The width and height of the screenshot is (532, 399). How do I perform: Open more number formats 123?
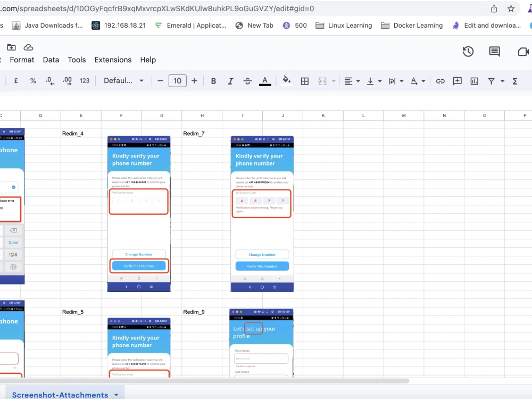[85, 81]
